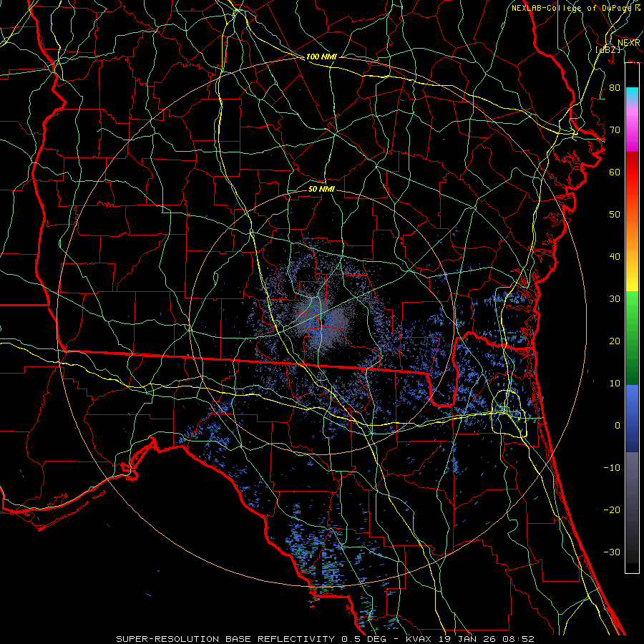Click the 0 value on reflectivity scale
This screenshot has width=644, height=644.
[x=618, y=426]
